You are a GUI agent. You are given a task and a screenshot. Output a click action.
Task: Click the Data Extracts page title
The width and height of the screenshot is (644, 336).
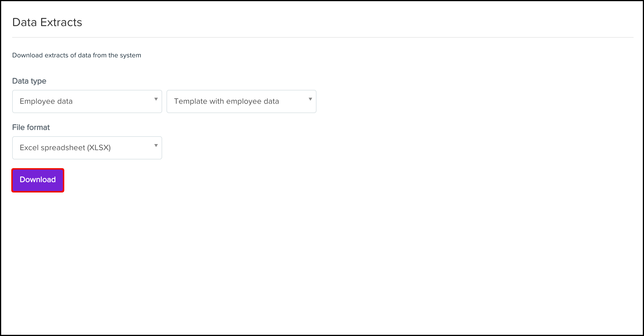[x=47, y=22]
